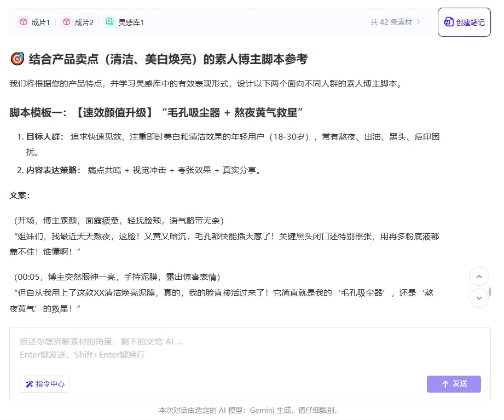The height and width of the screenshot is (420, 504).
Task: Click the cube icon beside 成片2
Action: [66, 22]
